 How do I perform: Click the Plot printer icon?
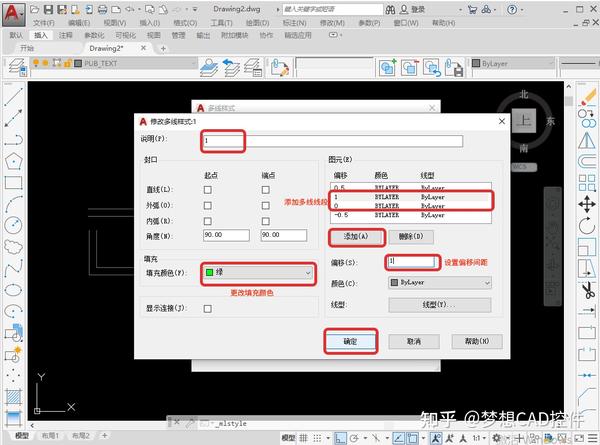[102, 10]
